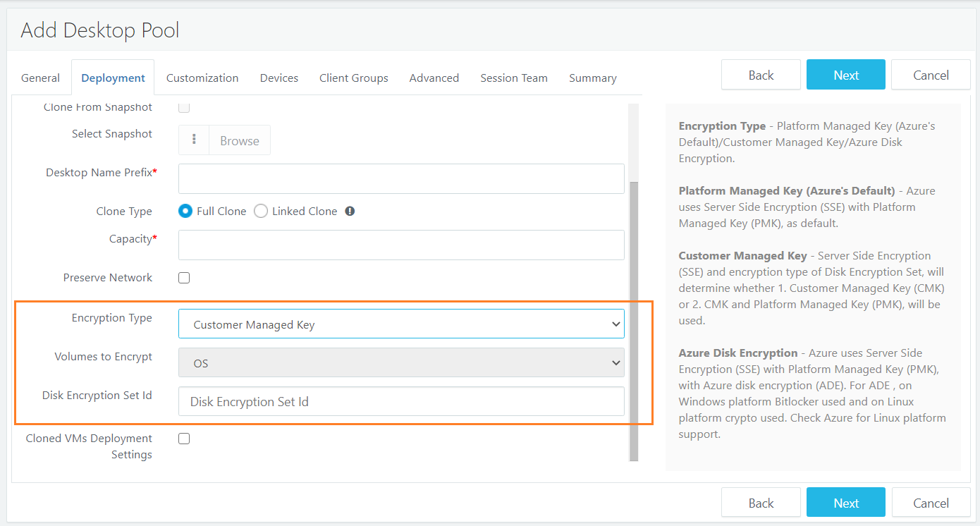The width and height of the screenshot is (980, 526).
Task: Click the three-dot icon beside Browse
Action: (194, 140)
